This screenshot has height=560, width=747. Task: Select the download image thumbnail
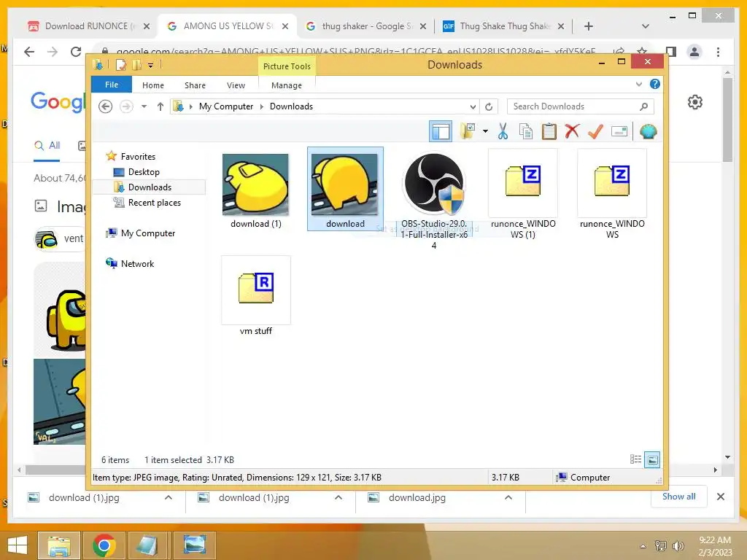click(x=344, y=184)
